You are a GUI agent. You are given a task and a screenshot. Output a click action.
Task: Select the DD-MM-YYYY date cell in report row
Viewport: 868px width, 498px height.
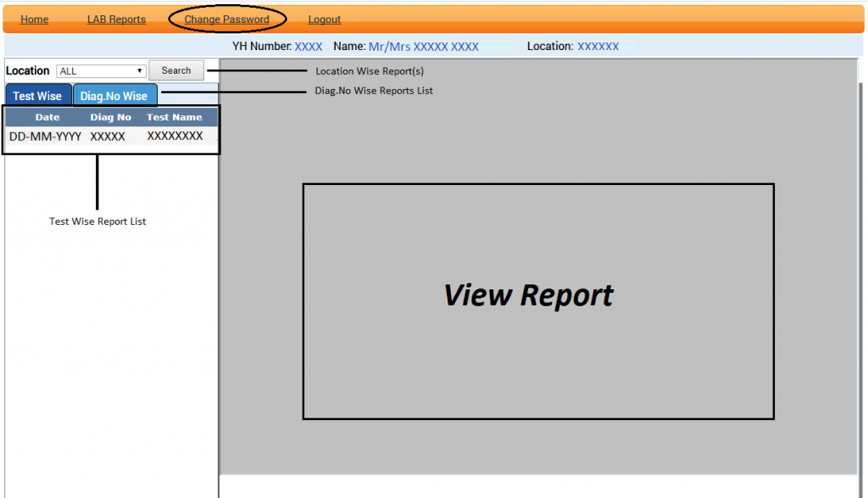[x=46, y=137]
